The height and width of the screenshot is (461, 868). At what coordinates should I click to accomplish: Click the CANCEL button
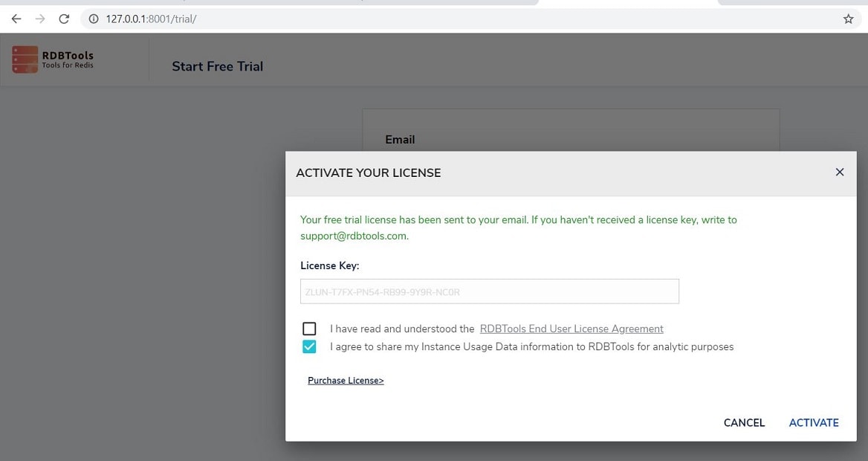pos(744,423)
